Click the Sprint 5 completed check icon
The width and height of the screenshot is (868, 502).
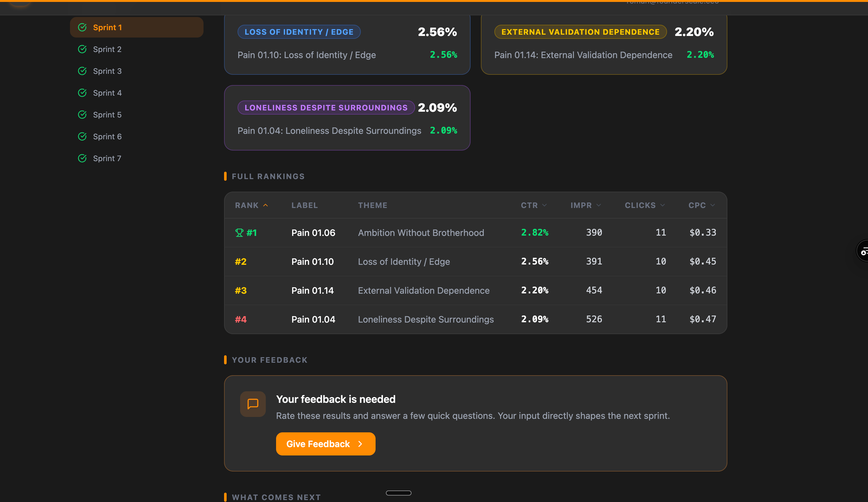pyautogui.click(x=82, y=115)
